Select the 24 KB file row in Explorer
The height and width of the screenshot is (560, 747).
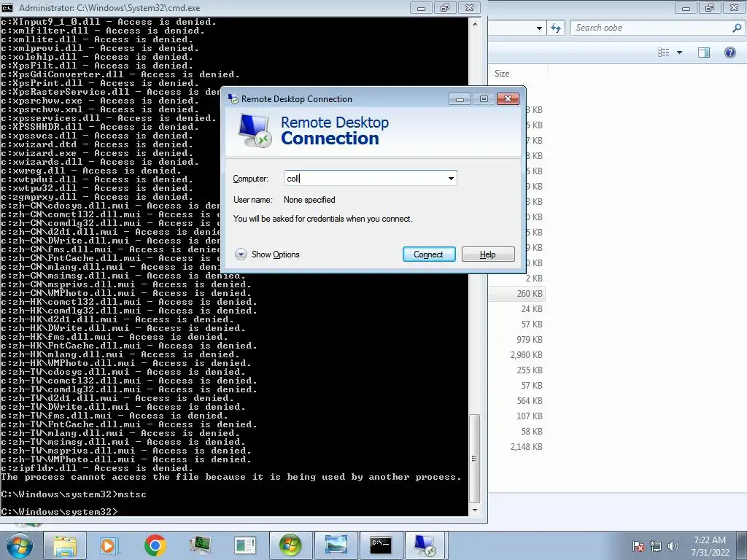pyautogui.click(x=517, y=309)
